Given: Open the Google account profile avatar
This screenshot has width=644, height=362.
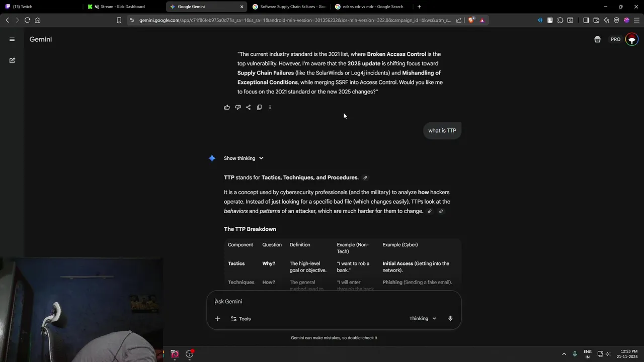Looking at the screenshot, I should click(632, 39).
